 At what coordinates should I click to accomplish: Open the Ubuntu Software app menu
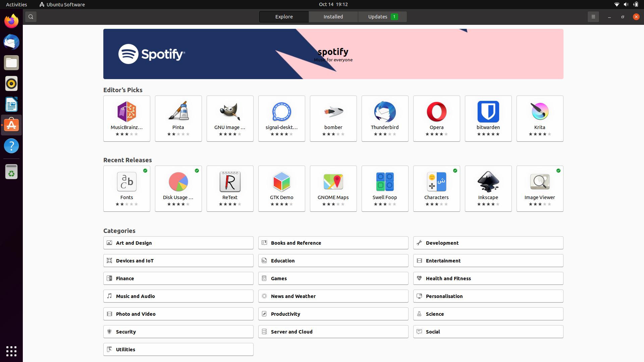pyautogui.click(x=62, y=4)
